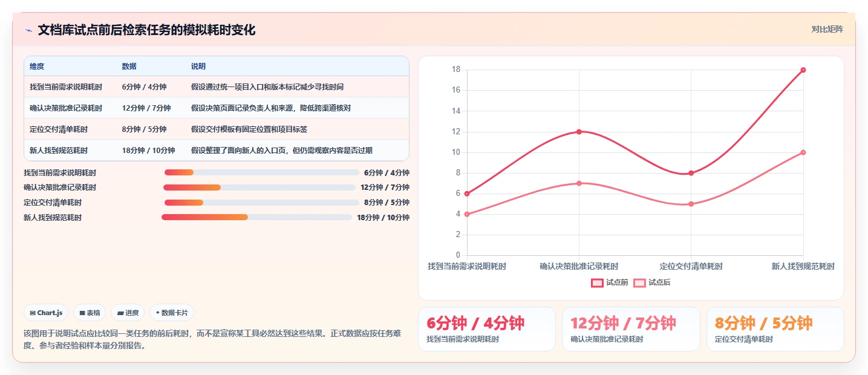Screen dimensions: 868x375
Task: Click description 假设通过统一项目入口和版本标记减少寻找时间
Action: [267, 87]
